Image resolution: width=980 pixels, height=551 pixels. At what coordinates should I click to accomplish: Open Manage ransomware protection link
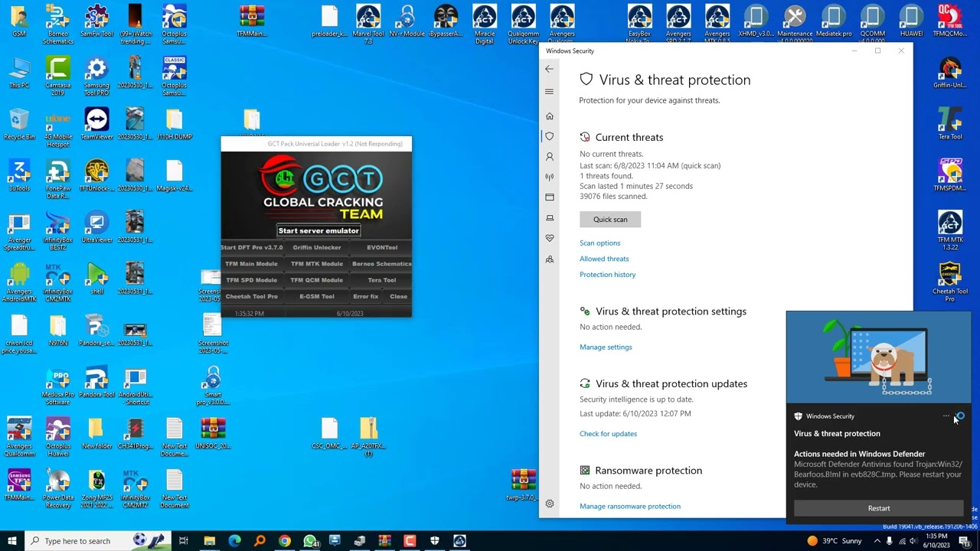(629, 506)
